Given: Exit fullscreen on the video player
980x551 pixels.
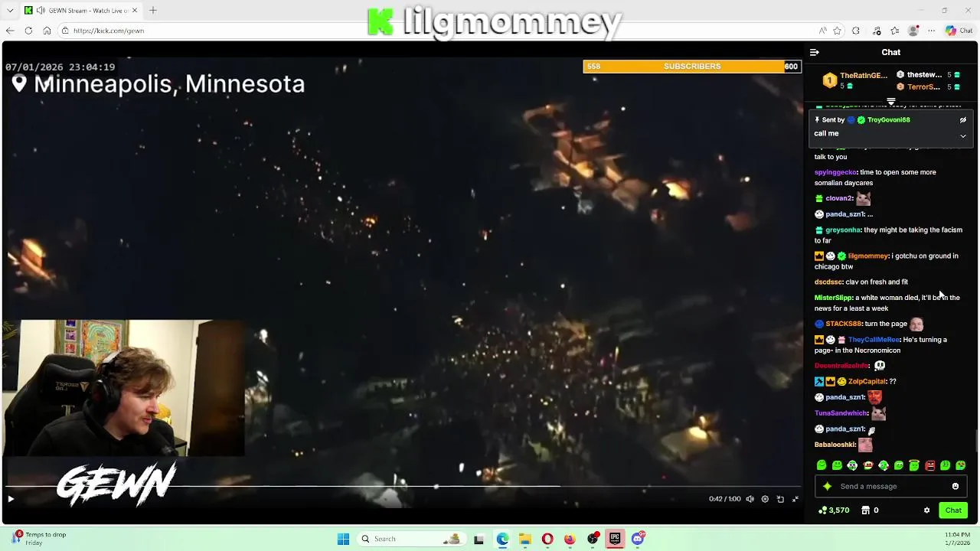Looking at the screenshot, I should [795, 499].
